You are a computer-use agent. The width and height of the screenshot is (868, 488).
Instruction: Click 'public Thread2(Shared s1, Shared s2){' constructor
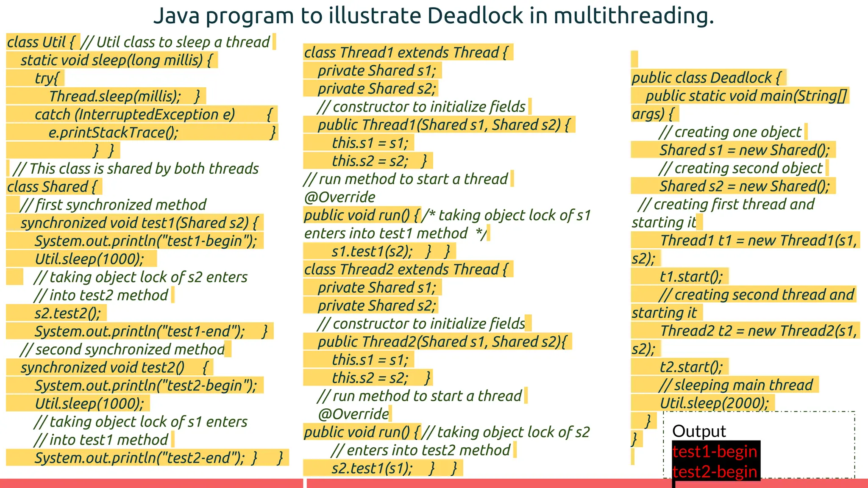[x=442, y=341]
